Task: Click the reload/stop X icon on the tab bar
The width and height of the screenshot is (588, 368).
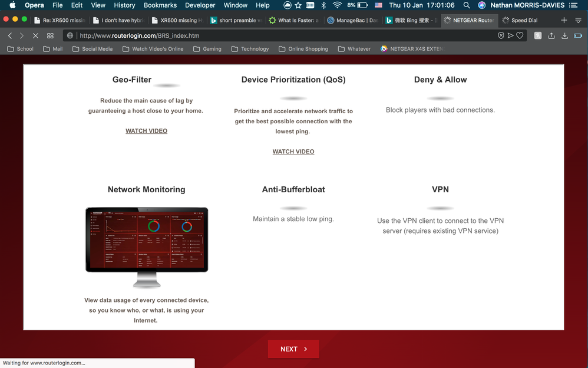Action: [x=35, y=35]
